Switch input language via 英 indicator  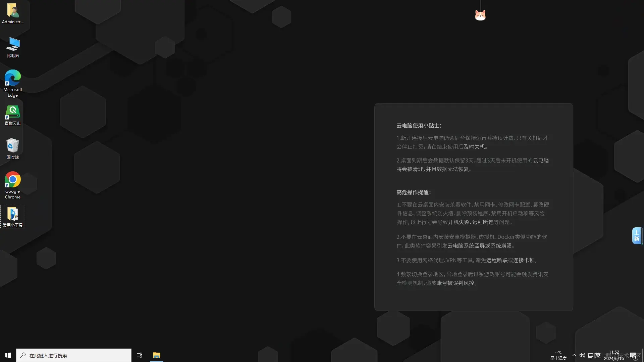[x=597, y=355]
